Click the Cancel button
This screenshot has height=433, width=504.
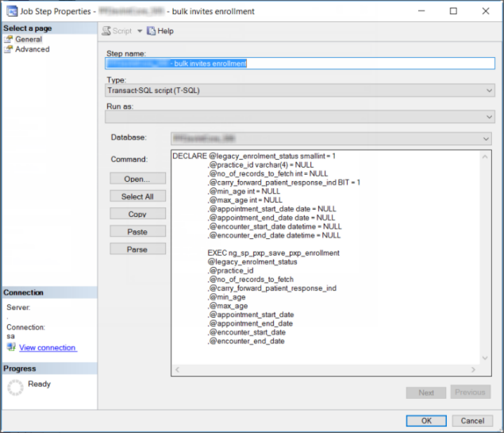click(472, 421)
